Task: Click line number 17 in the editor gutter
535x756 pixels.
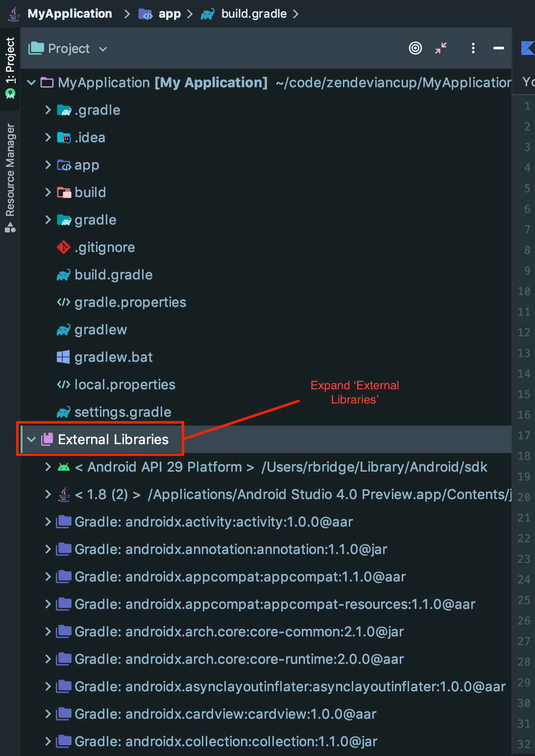Action: pos(524,435)
